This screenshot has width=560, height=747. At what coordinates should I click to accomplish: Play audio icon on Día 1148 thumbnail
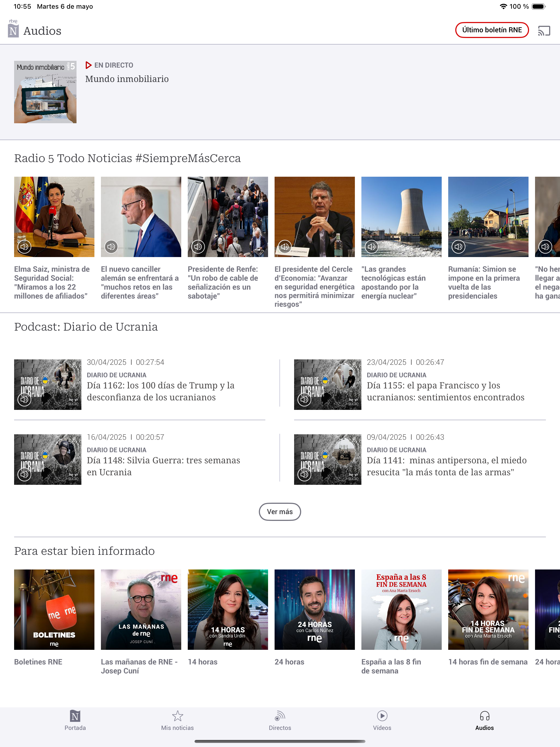click(24, 474)
